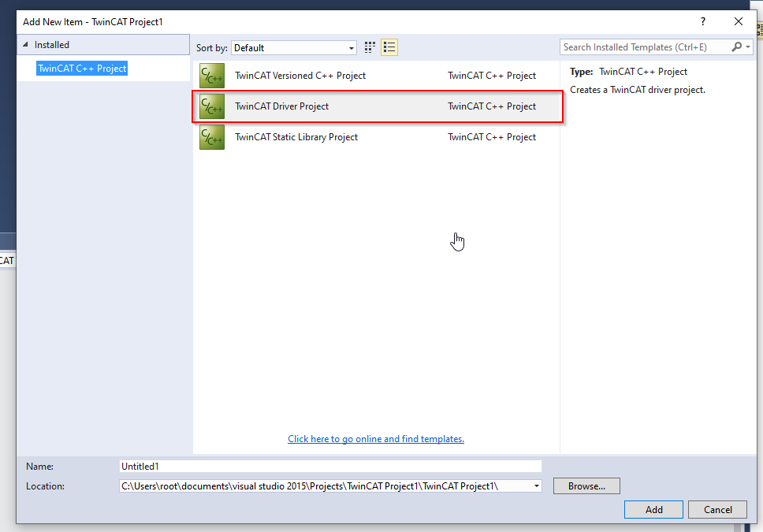Collapse the Installed tree node

25,44
